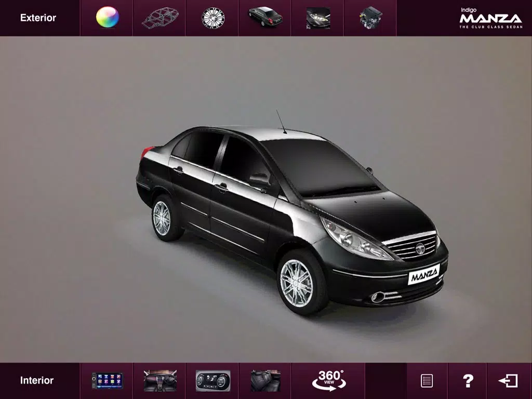Exit the app with the exit arrow icon

[508, 381]
